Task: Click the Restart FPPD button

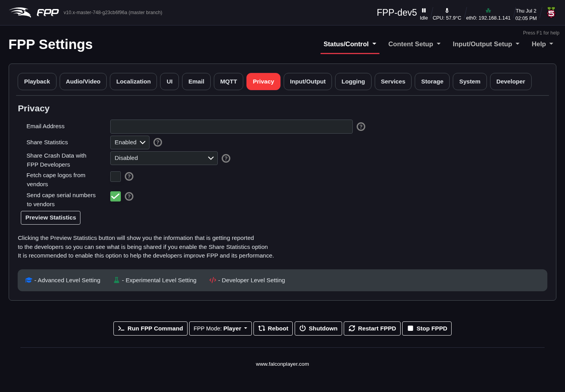Action: click(x=372, y=328)
